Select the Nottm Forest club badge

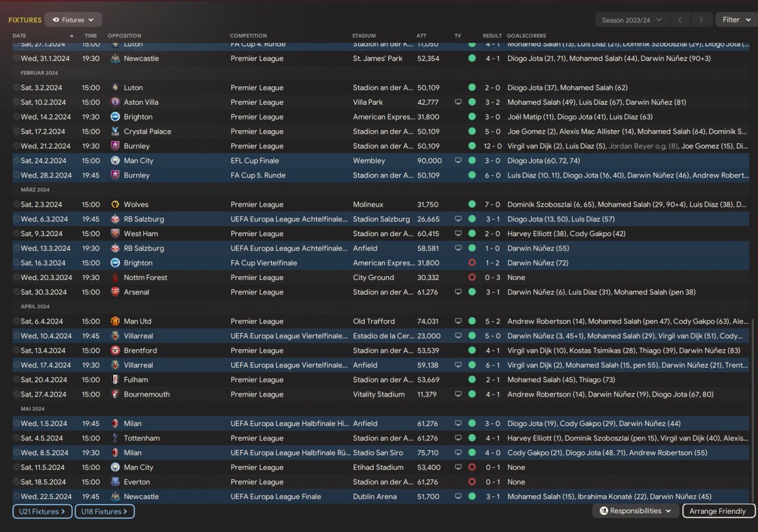coord(115,278)
